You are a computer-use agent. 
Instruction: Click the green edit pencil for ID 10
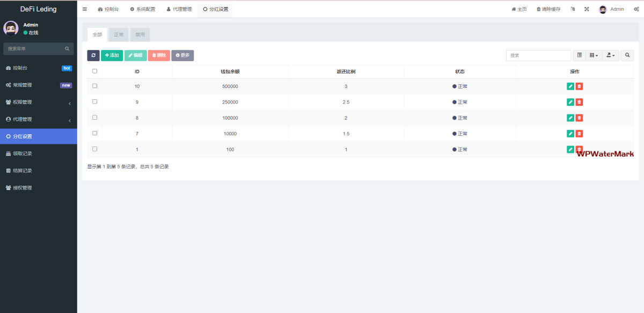pyautogui.click(x=570, y=86)
